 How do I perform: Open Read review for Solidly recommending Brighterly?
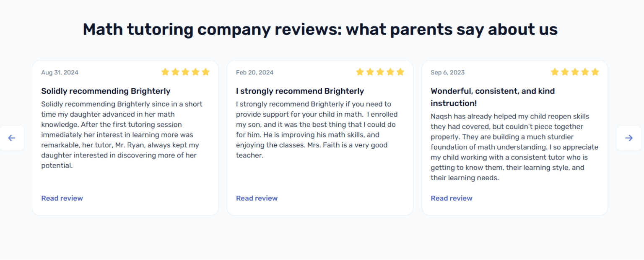coord(62,198)
